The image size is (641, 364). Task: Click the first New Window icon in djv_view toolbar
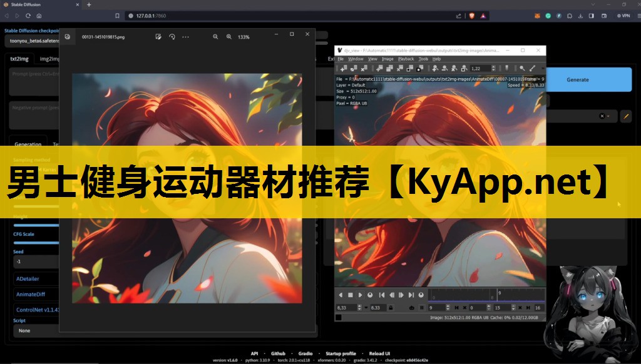344,68
